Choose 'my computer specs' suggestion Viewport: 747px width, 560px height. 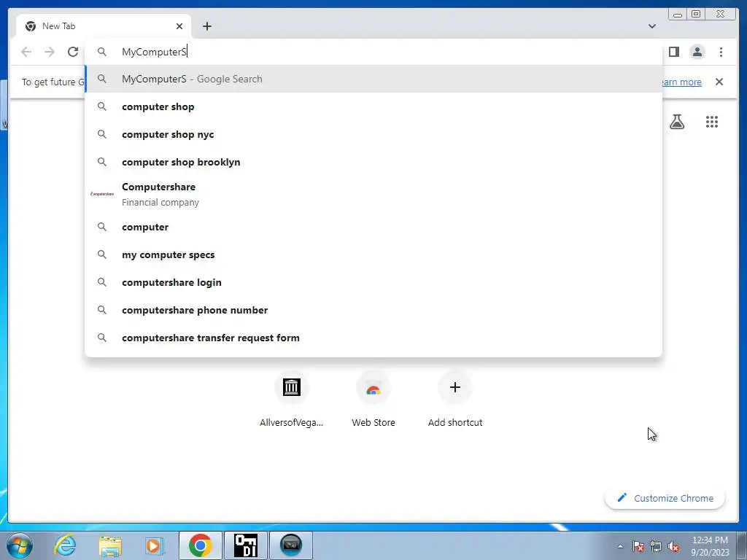click(374, 254)
